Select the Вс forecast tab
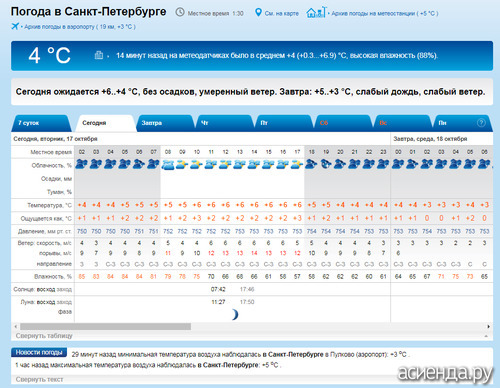This screenshot has height=388, width=500. (x=402, y=123)
